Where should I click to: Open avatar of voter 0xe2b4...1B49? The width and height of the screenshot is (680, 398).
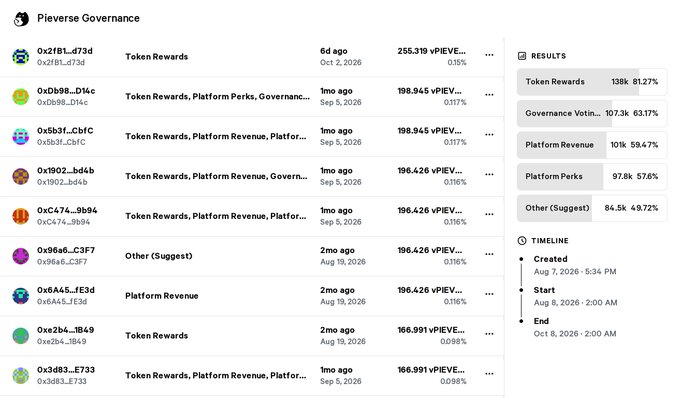coord(20,336)
